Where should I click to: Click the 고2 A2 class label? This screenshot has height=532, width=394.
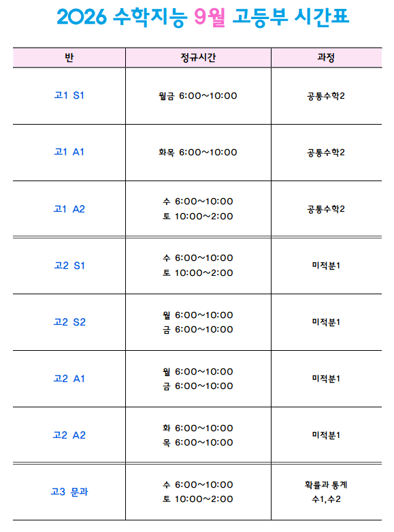point(69,435)
